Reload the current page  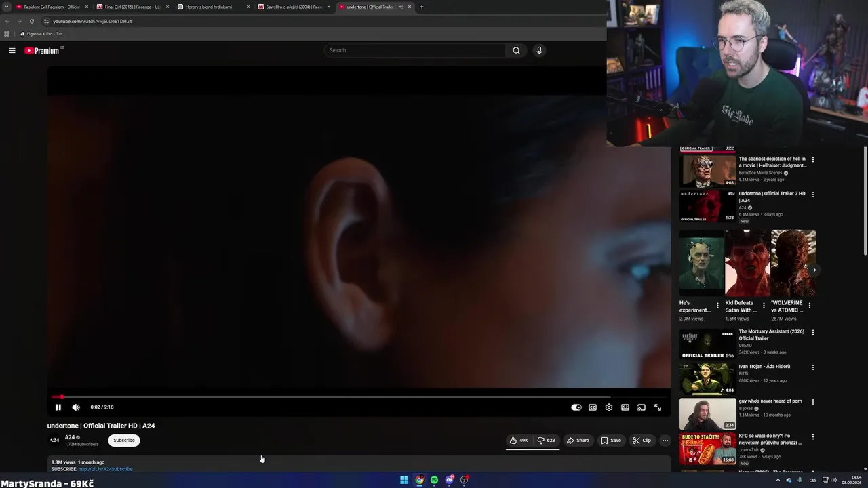31,21
